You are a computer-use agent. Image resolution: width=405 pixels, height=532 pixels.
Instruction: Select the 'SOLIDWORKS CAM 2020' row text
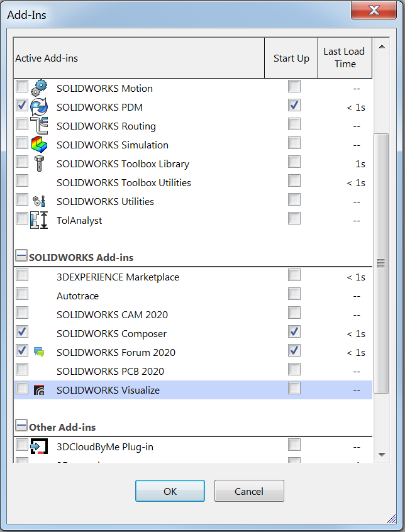tap(113, 315)
